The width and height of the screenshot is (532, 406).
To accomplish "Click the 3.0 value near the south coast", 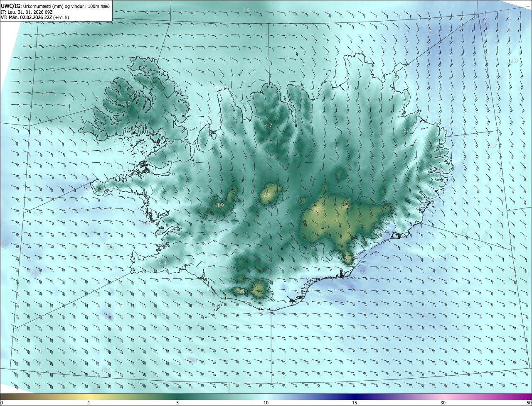I will 240,291.
